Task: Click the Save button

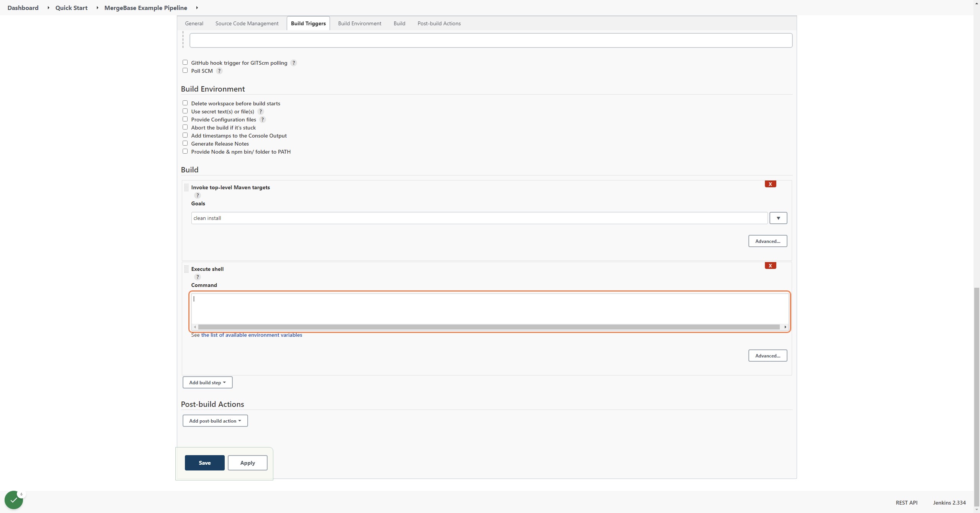Action: [205, 463]
